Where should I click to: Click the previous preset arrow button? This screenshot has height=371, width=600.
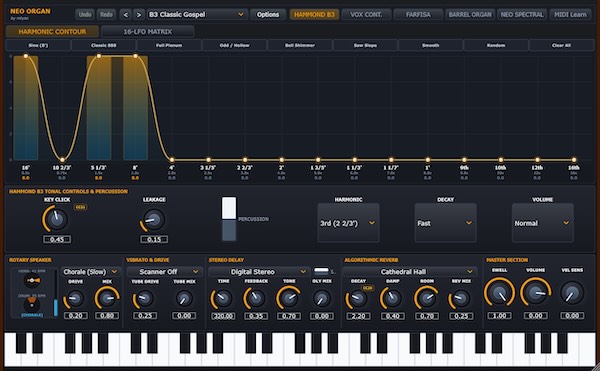click(x=126, y=15)
